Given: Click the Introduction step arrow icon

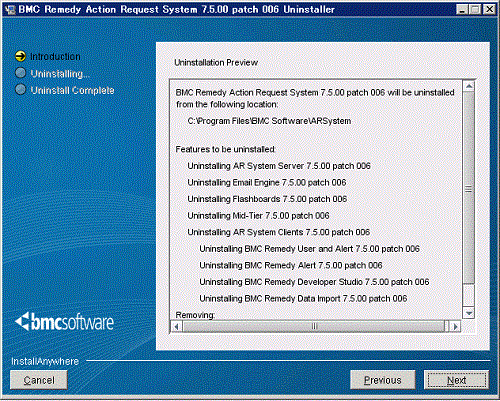Looking at the screenshot, I should 20,56.
